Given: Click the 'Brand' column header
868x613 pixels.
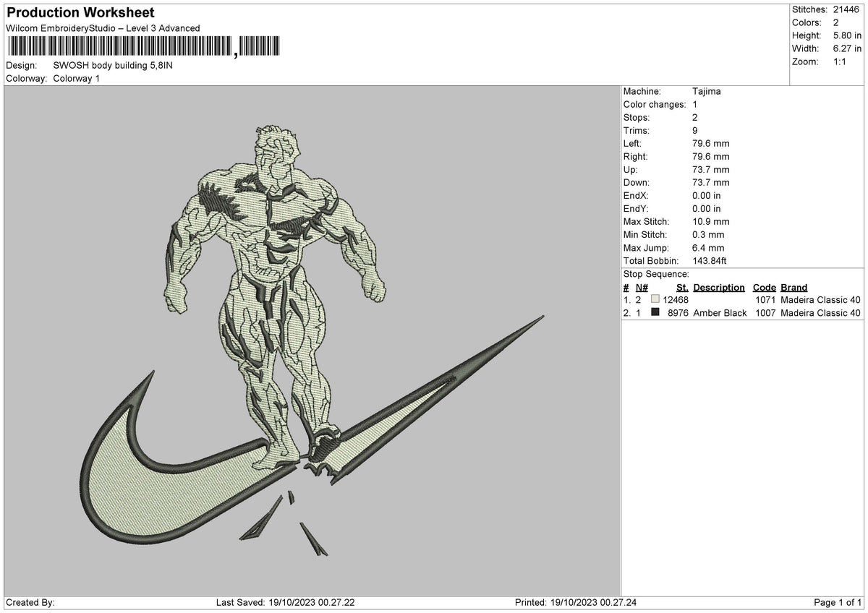Looking at the screenshot, I should pyautogui.click(x=793, y=288).
